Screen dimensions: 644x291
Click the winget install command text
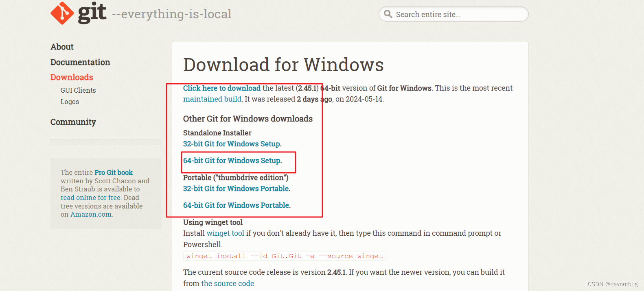[x=284, y=256]
